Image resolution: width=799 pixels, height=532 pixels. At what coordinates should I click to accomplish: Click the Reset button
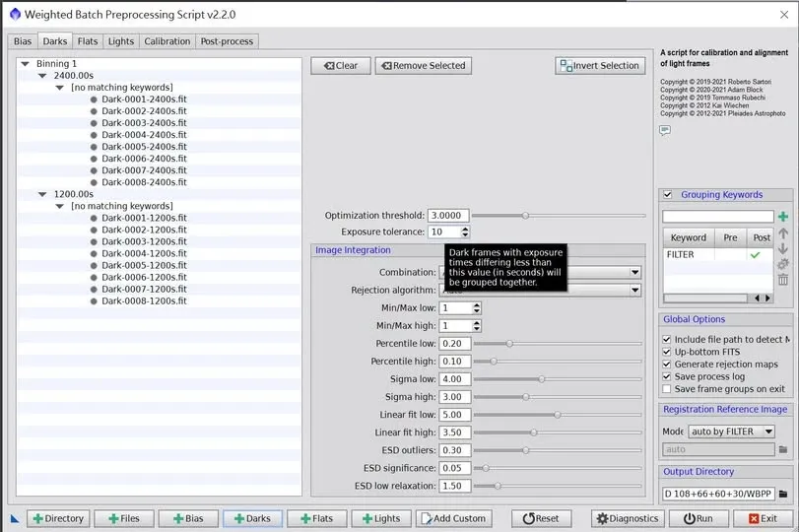pyautogui.click(x=541, y=519)
